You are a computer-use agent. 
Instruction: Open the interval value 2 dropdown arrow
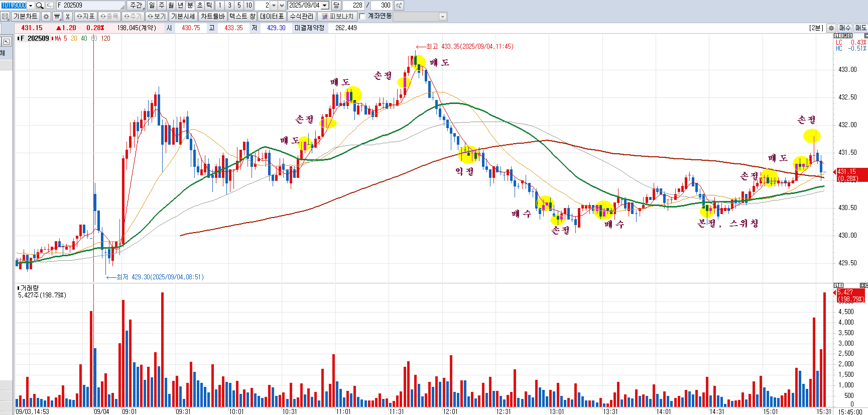pyautogui.click(x=274, y=6)
